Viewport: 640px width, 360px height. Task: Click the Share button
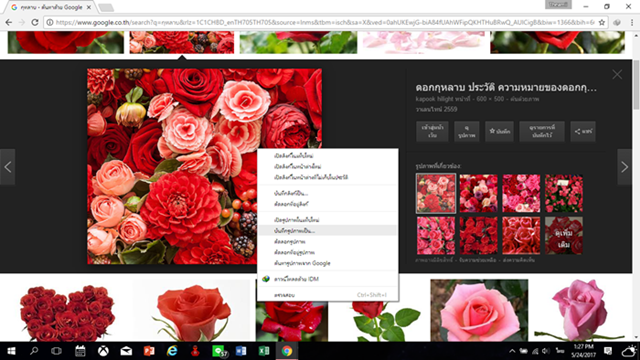[x=583, y=131]
